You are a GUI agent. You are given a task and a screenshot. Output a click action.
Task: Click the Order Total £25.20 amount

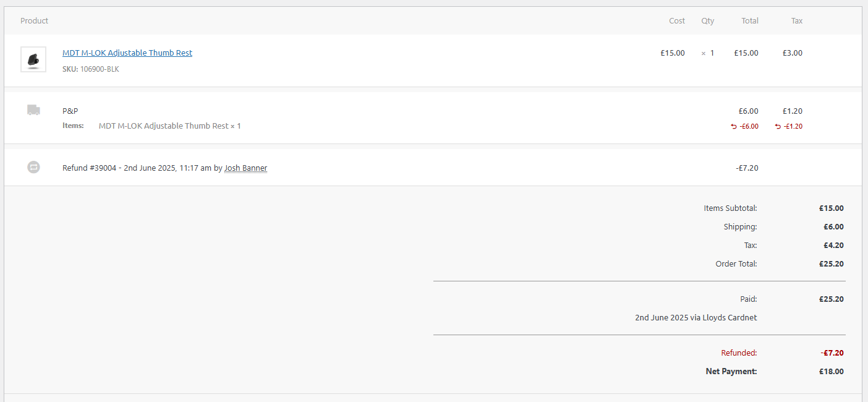pyautogui.click(x=832, y=264)
